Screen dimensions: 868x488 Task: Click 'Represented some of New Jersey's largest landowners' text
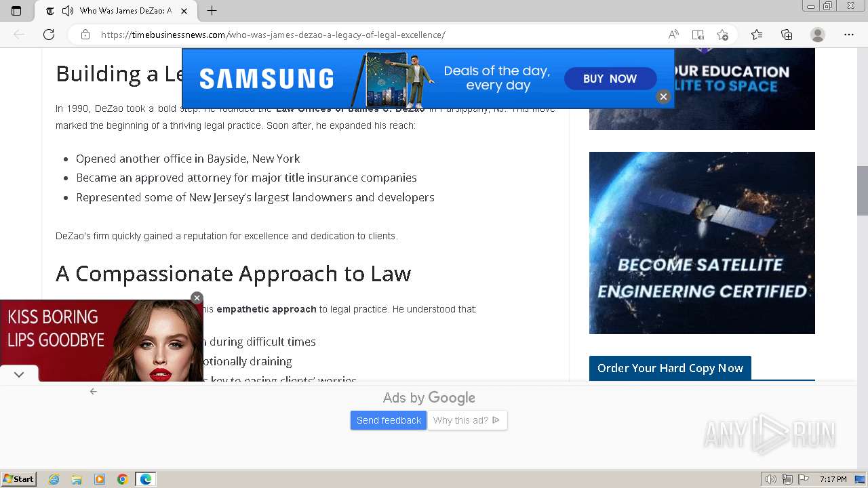click(255, 197)
